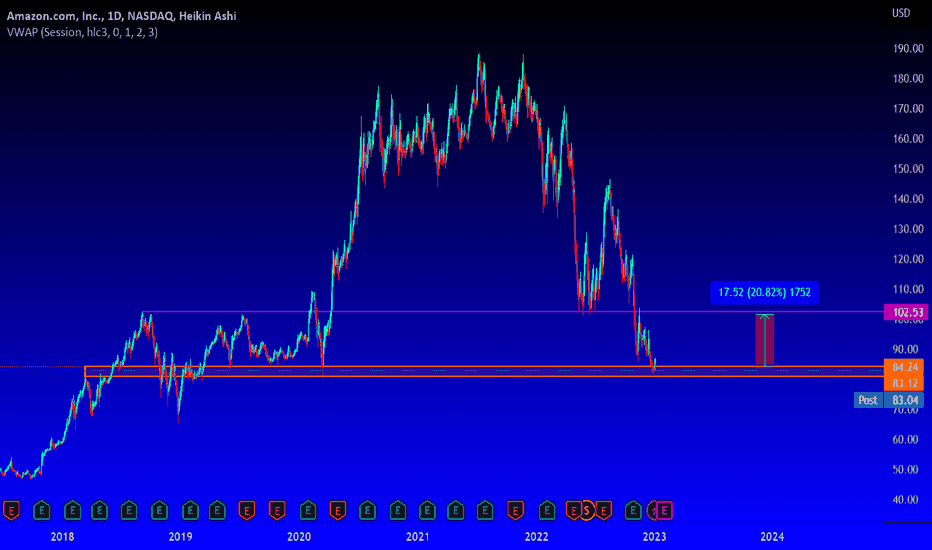Click the 2023 time axis label

[x=654, y=537]
